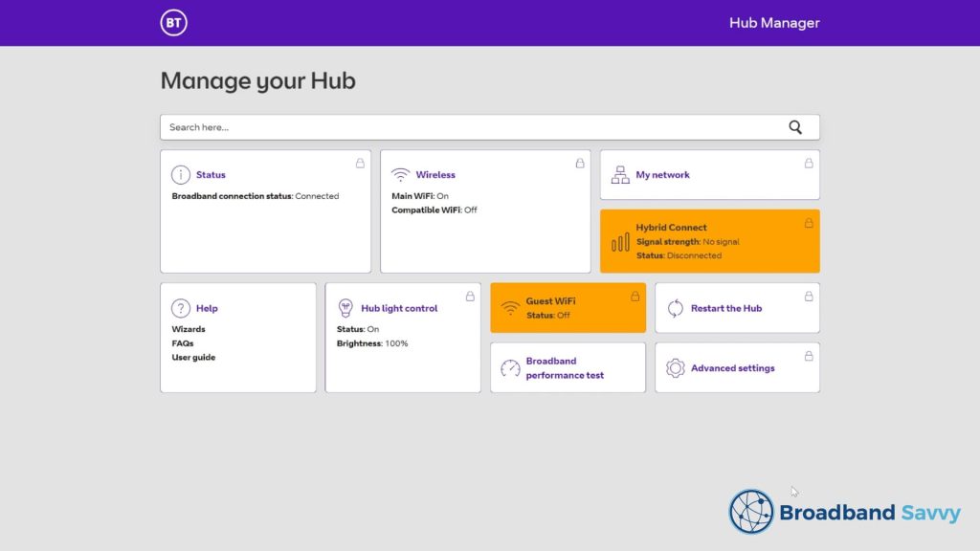
Task: Click the Restart the Hub arrows icon
Action: pos(675,308)
